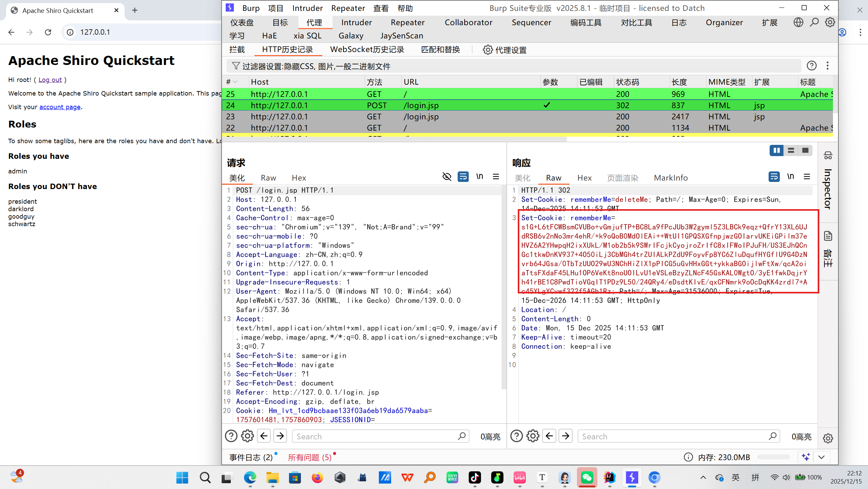Screen dimensions: 868x489
Task: Open the WebSocket历史记录 tab
Action: point(367,50)
